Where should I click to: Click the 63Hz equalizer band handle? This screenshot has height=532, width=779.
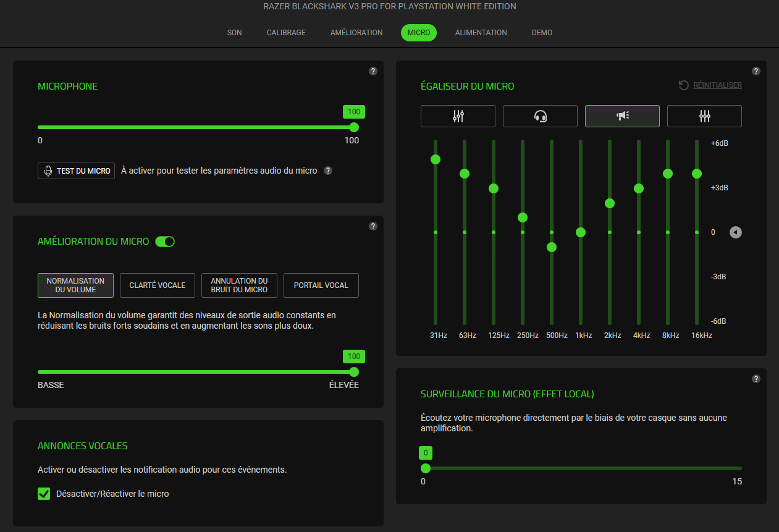point(465,174)
